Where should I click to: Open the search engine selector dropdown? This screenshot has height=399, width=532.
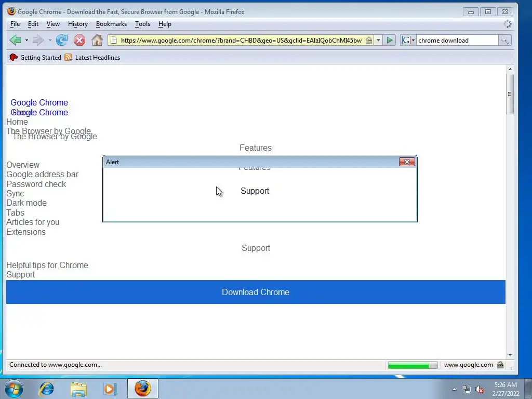[x=413, y=41]
